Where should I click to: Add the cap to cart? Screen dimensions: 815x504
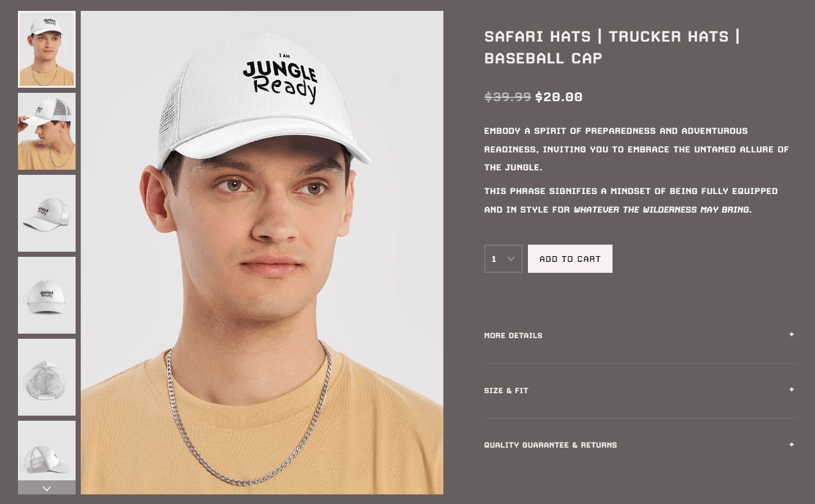click(x=570, y=259)
